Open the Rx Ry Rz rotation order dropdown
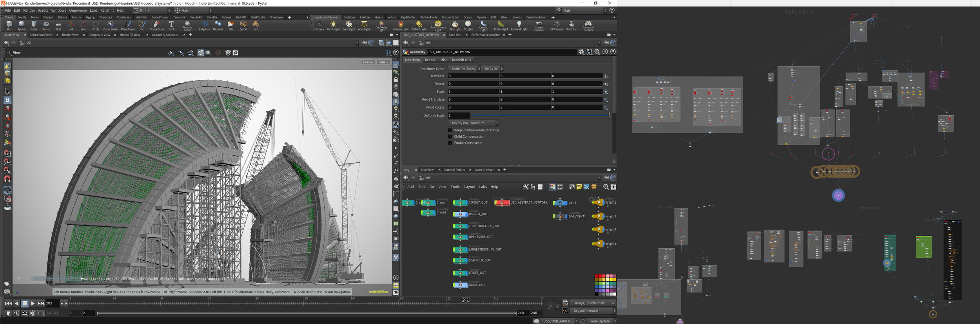The width and height of the screenshot is (980, 324). [x=493, y=69]
